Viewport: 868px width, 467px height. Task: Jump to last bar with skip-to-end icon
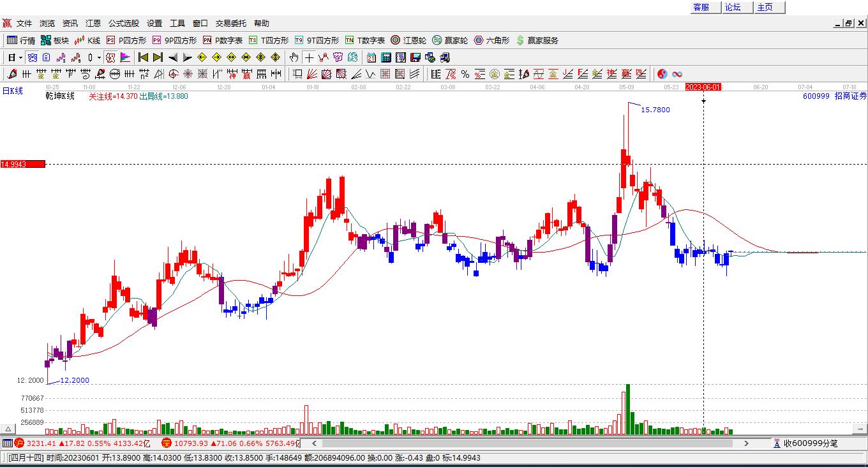pos(158,57)
